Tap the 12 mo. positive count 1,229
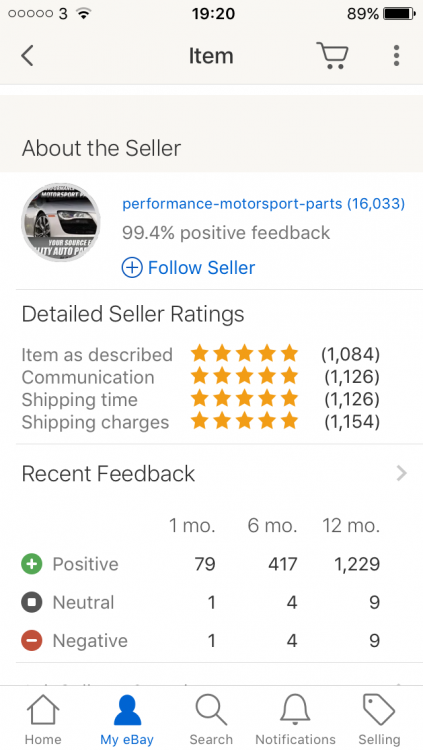Image resolution: width=423 pixels, height=750 pixels. coord(356,564)
